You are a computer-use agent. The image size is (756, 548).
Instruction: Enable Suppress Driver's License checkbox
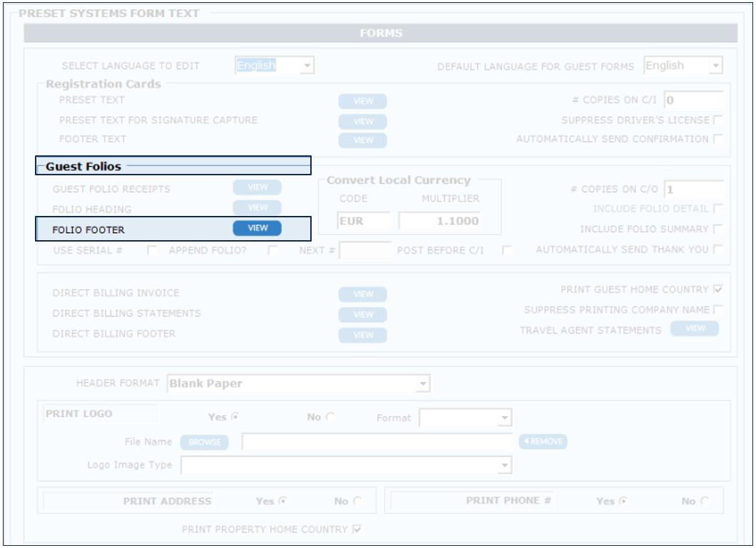(x=717, y=120)
